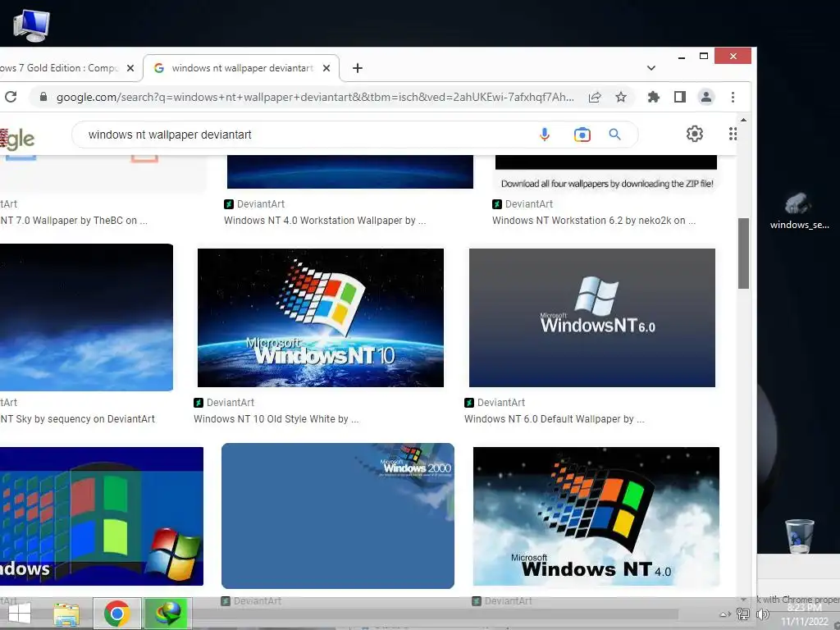Select the windows_se... desktop icon
Image resolution: width=840 pixels, height=630 pixels.
(x=799, y=211)
